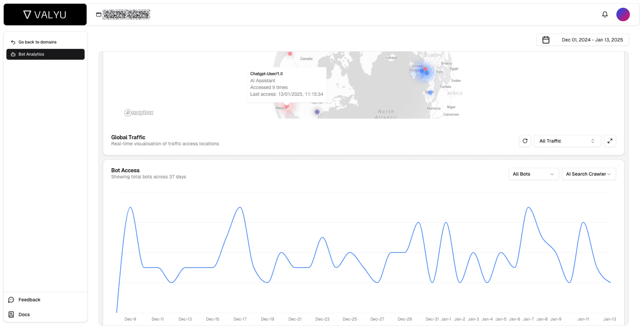This screenshot has width=644, height=331.
Task: Click the Jan-13 axis label
Action: pyautogui.click(x=610, y=319)
